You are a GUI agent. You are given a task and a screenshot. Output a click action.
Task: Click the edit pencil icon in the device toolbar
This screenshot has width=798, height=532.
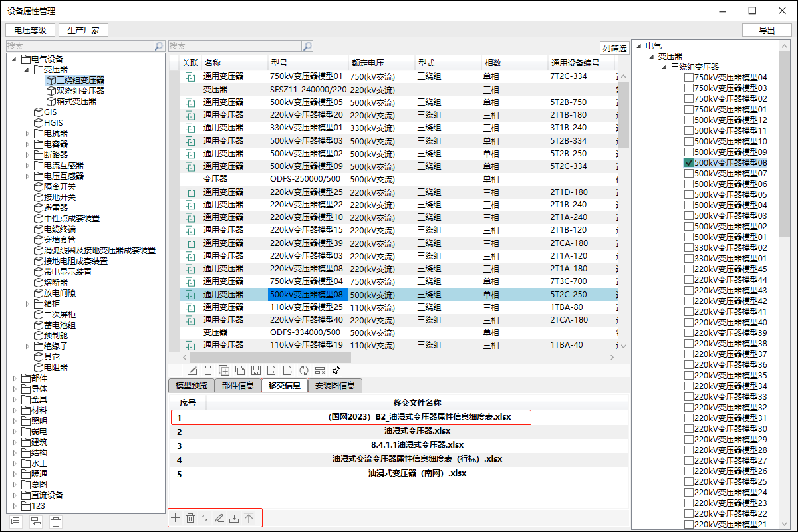point(192,370)
